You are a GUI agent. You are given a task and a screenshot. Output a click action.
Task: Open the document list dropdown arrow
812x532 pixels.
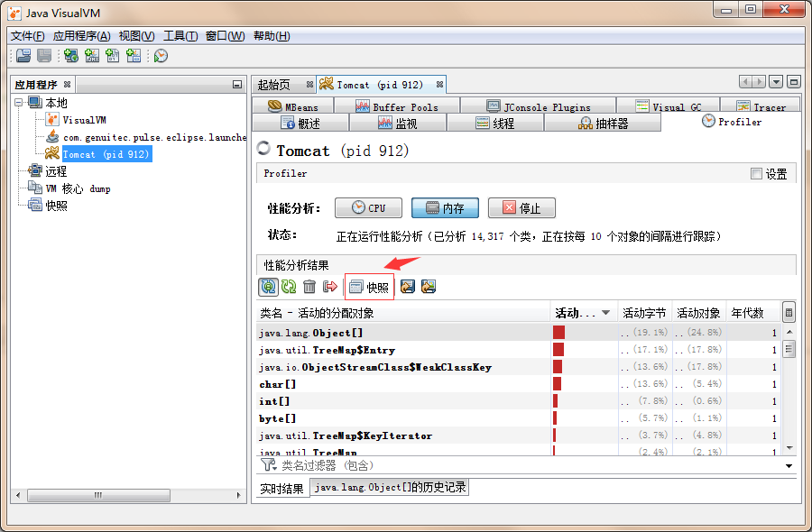(776, 82)
